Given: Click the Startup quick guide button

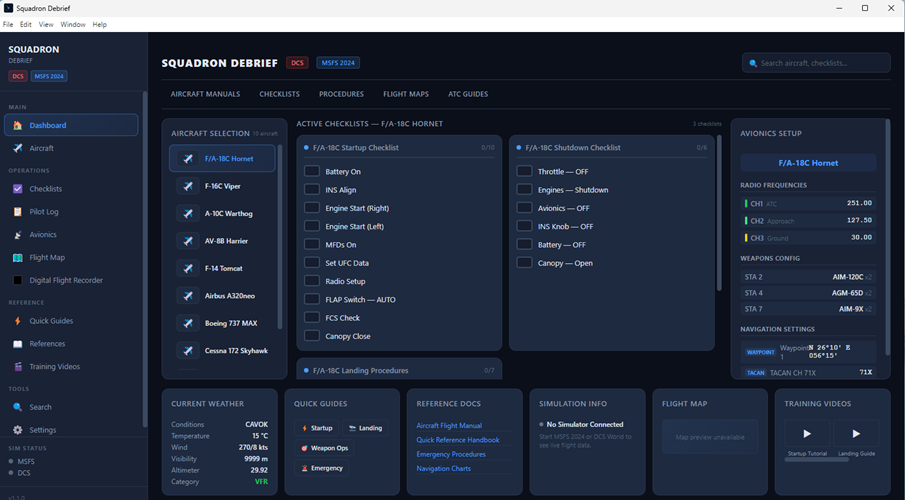Looking at the screenshot, I should pyautogui.click(x=317, y=428).
